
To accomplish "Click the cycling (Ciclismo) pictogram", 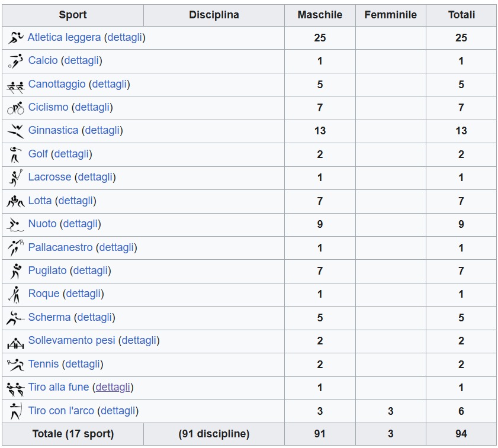I will point(15,108).
